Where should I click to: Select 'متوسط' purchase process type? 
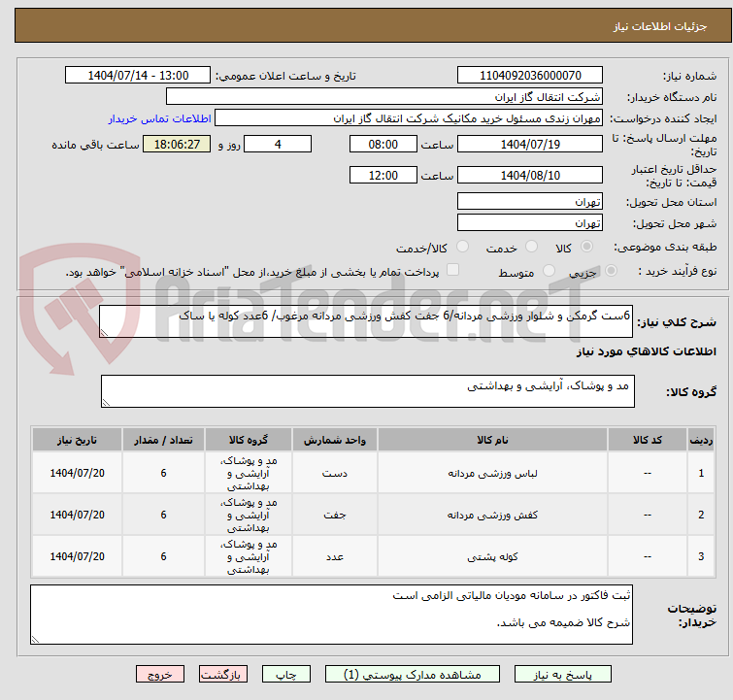550,272
